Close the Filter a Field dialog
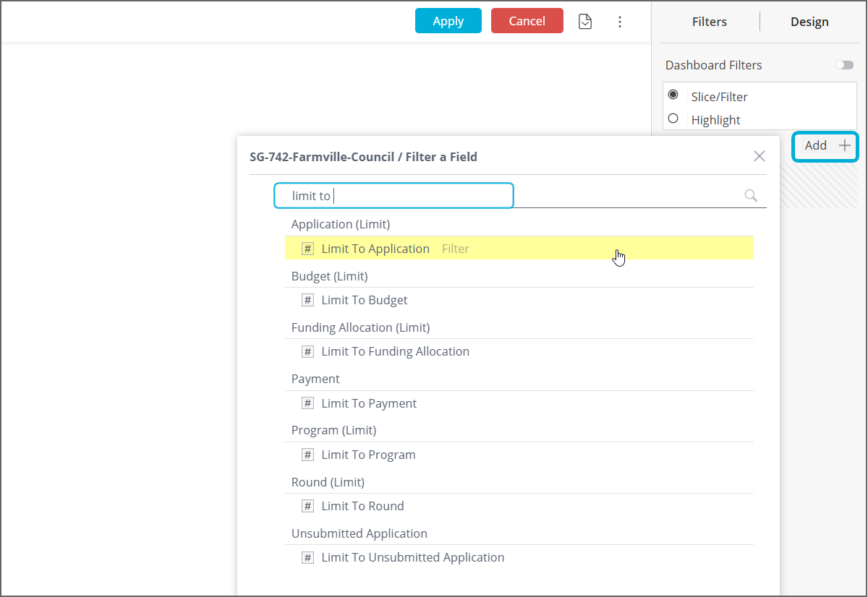 click(759, 156)
